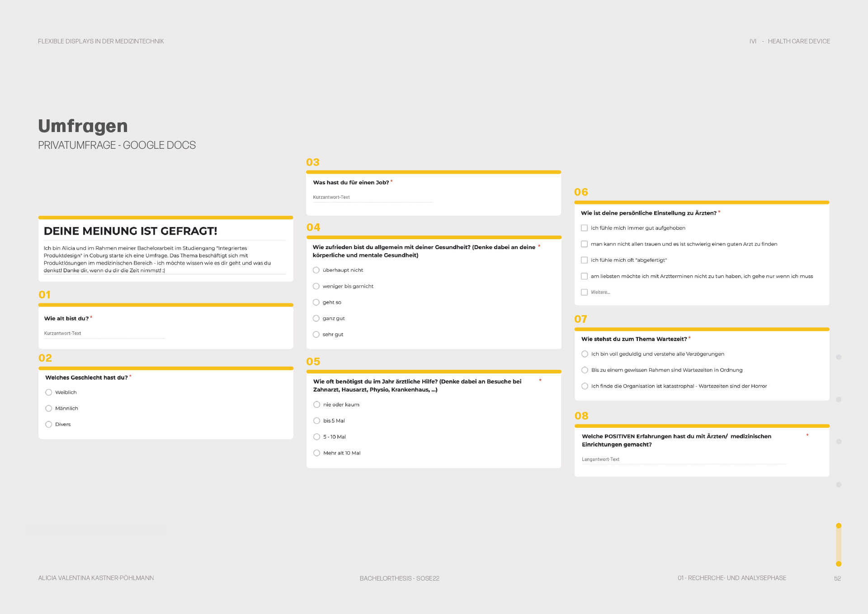Choose 'nie oder kaum' medical help option
Image resolution: width=868 pixels, height=614 pixels.
tap(317, 405)
